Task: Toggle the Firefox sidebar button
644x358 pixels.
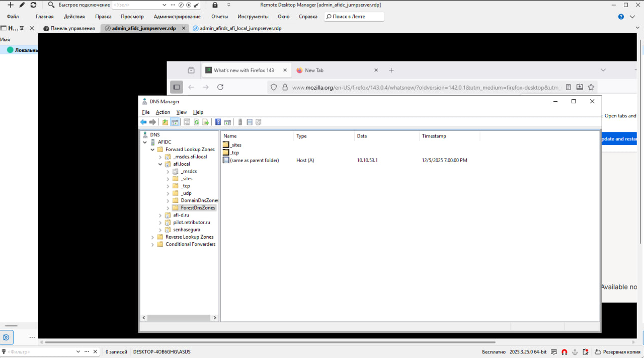Action: (x=177, y=87)
